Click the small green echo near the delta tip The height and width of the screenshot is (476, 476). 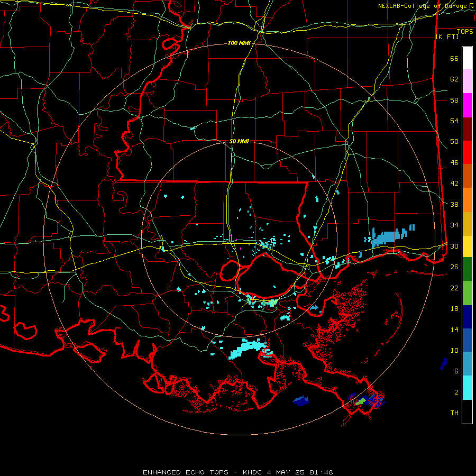[360, 401]
